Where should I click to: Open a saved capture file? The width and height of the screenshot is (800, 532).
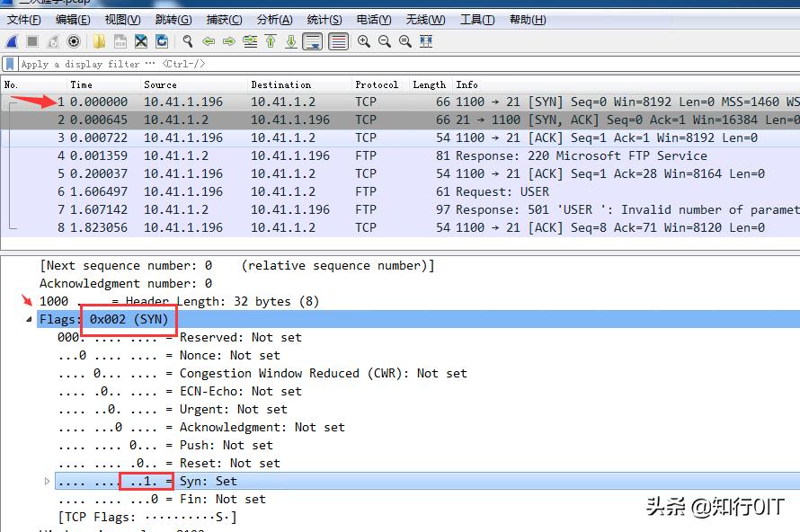pos(99,40)
